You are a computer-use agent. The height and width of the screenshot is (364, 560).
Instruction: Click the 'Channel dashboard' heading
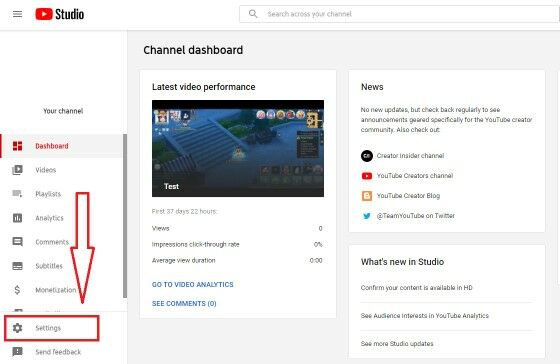click(193, 50)
